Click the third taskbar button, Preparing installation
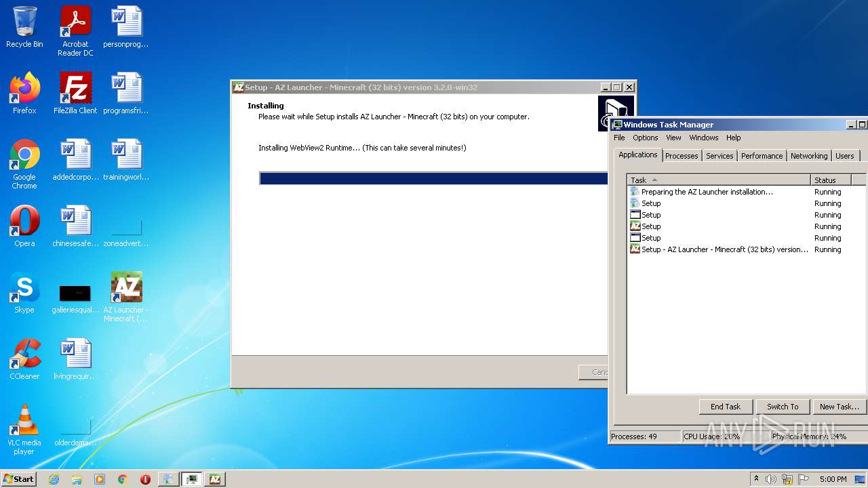The image size is (868, 488). (x=169, y=479)
